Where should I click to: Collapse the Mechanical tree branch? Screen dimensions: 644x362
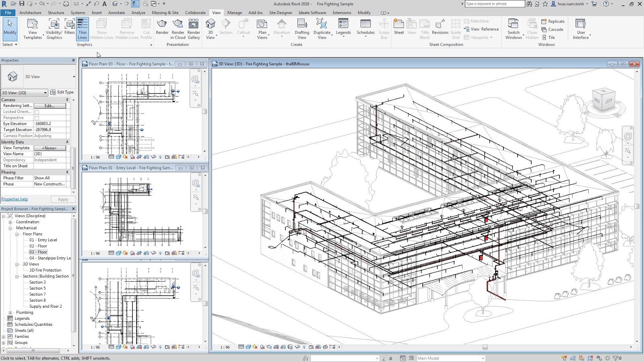click(x=9, y=228)
